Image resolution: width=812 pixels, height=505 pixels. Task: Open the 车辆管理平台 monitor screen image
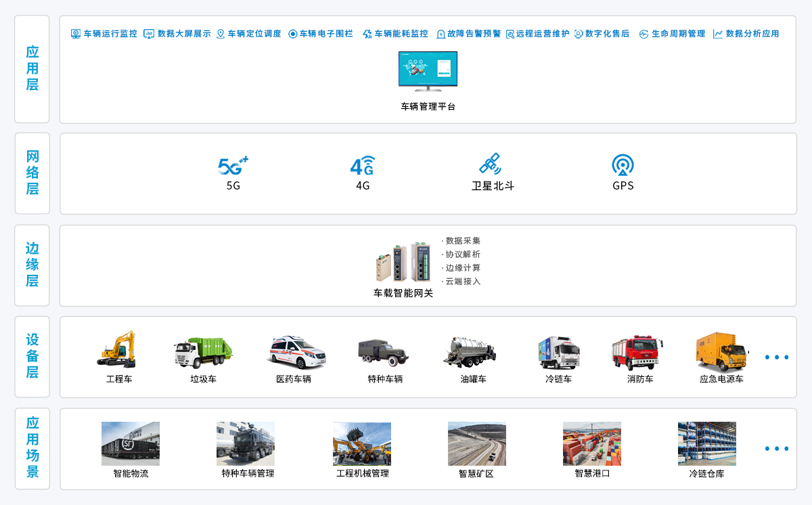(x=428, y=71)
